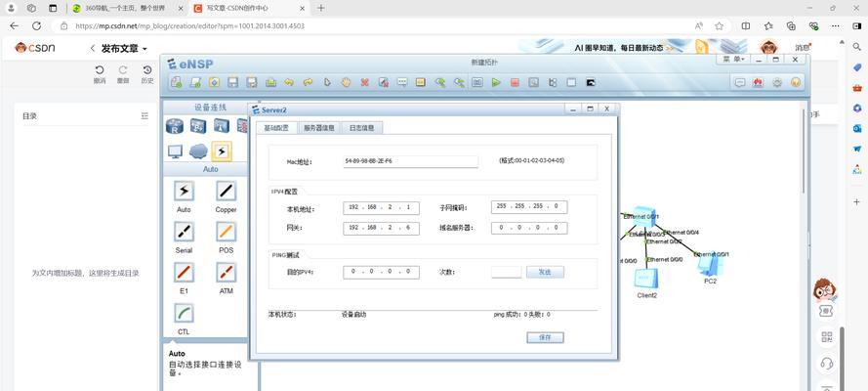
Task: Select the CTL cable connection type
Action: pos(184,313)
